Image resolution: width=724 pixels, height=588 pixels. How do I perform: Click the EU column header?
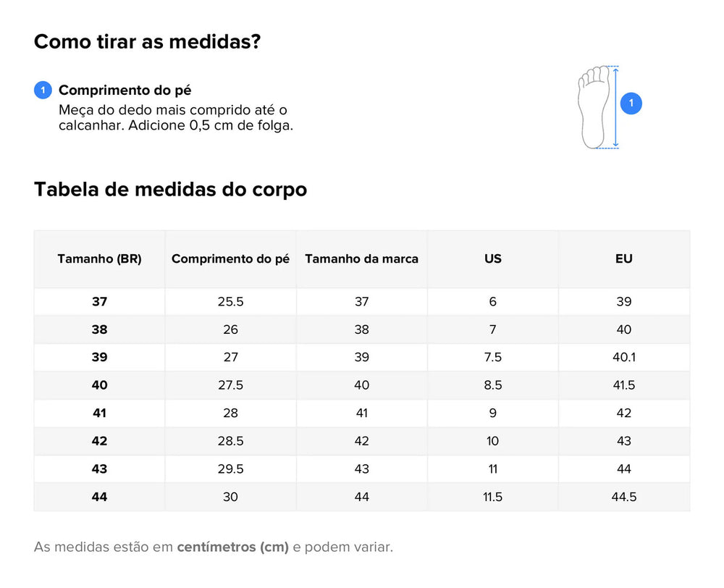pos(624,259)
